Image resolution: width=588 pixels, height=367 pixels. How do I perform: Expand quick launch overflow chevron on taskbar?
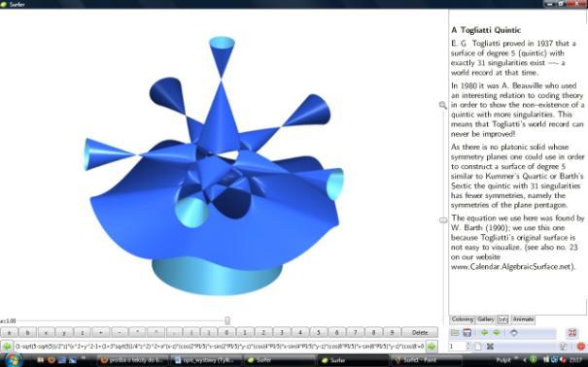[83, 358]
